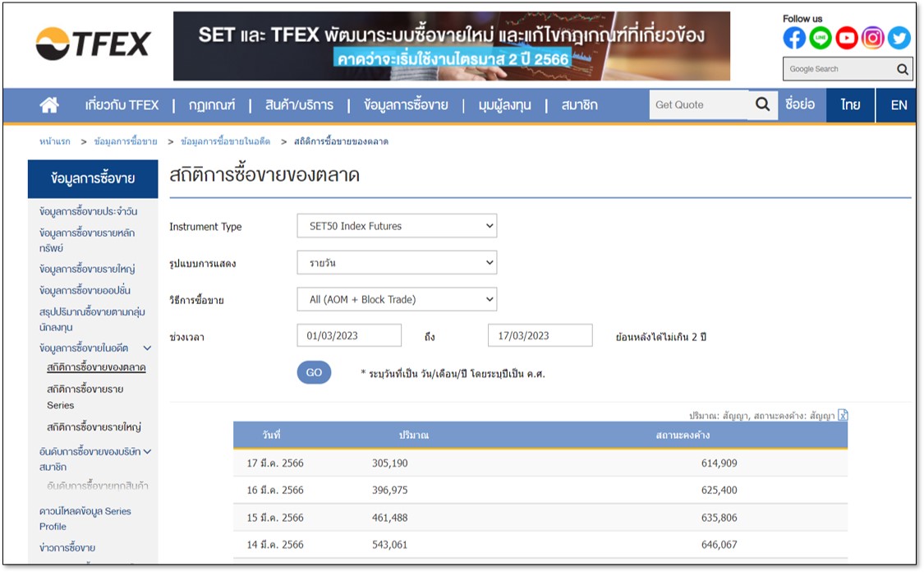Open the มุมผู้ลงทุน menu
Screen dimensions: 924x572
pos(504,105)
